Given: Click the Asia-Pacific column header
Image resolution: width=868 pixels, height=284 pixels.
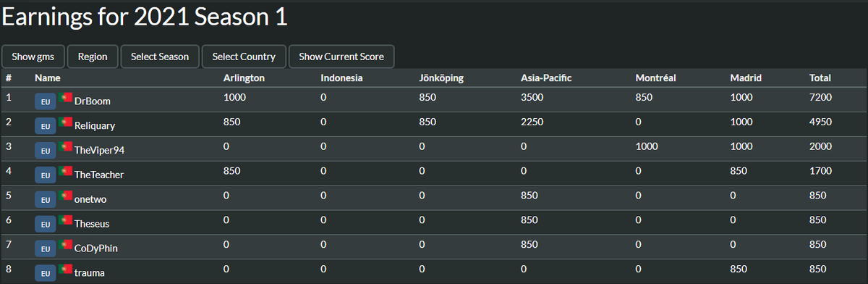Looking at the screenshot, I should point(546,78).
